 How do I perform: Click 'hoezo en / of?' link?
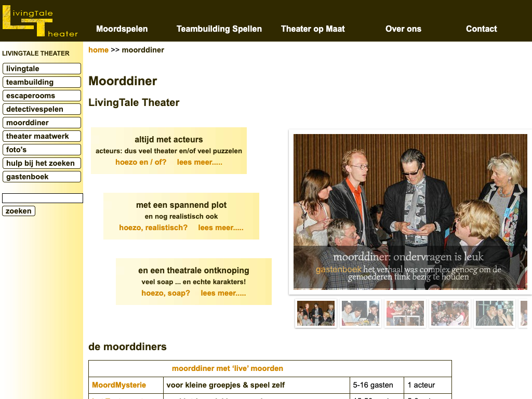(141, 162)
